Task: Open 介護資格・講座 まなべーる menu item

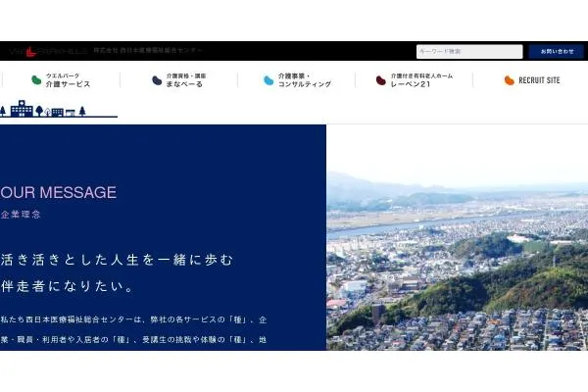Action: pyautogui.click(x=179, y=80)
